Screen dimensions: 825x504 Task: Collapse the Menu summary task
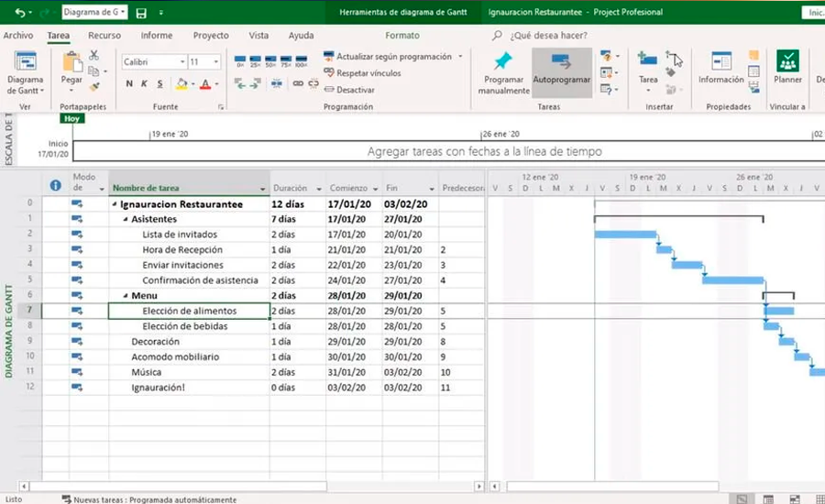[x=126, y=296]
